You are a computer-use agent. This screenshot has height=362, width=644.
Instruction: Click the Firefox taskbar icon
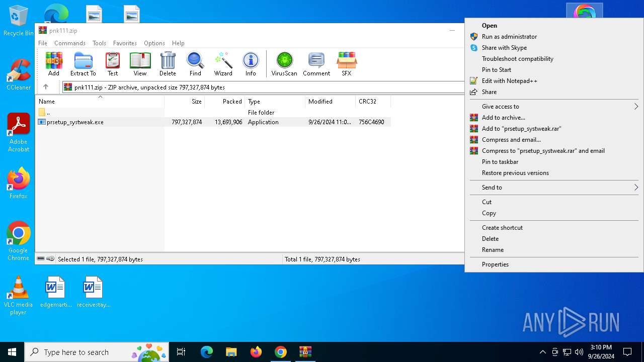[256, 352]
